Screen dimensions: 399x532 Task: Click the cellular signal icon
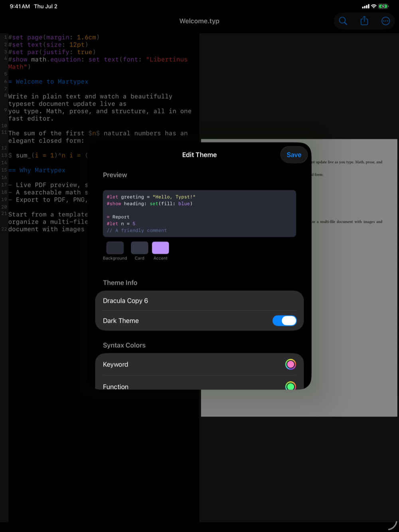tap(365, 6)
